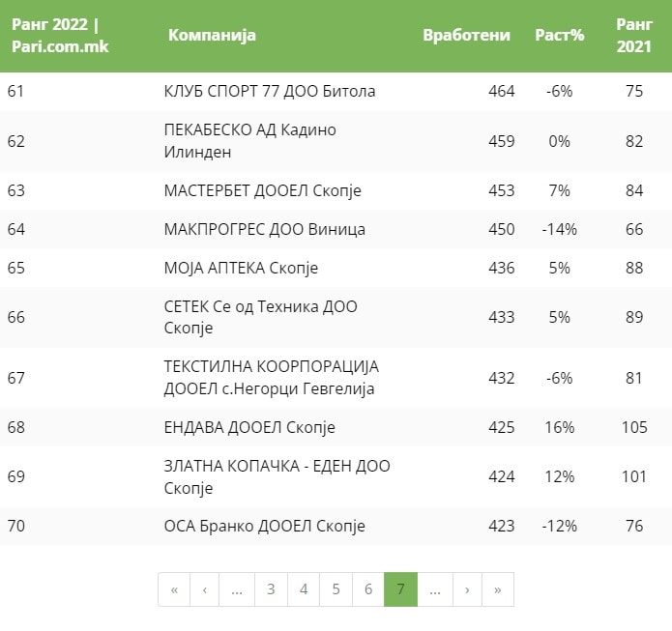Click the Раст% column header

pyautogui.click(x=560, y=36)
